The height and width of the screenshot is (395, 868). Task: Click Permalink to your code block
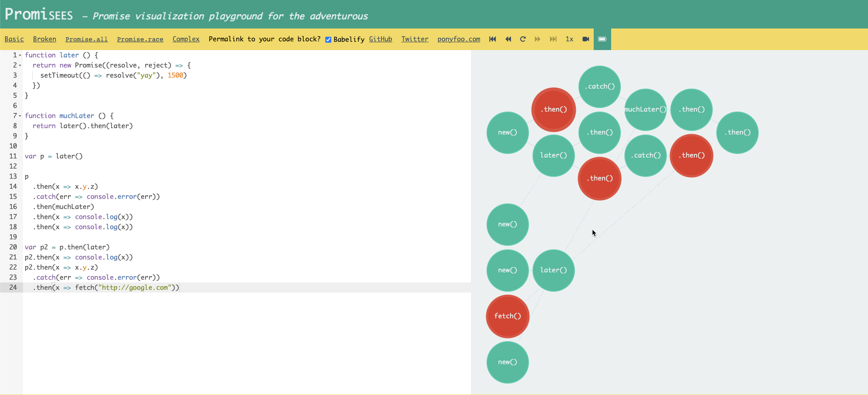tap(265, 39)
